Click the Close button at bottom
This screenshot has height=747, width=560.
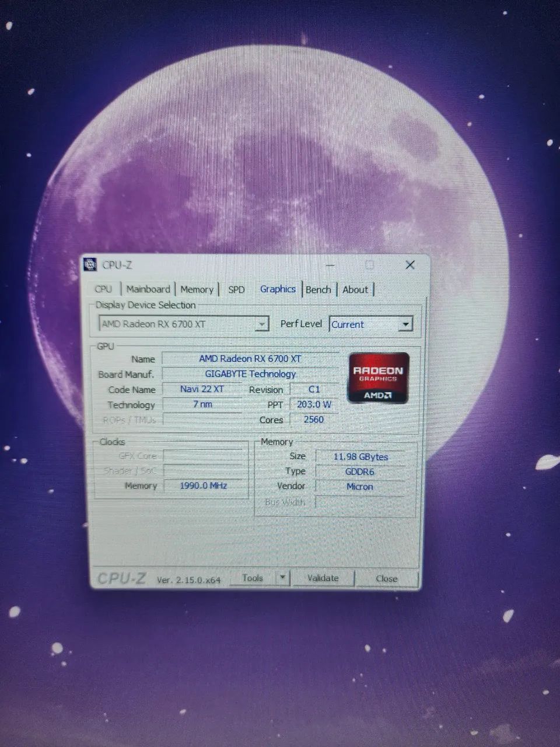coord(387,578)
